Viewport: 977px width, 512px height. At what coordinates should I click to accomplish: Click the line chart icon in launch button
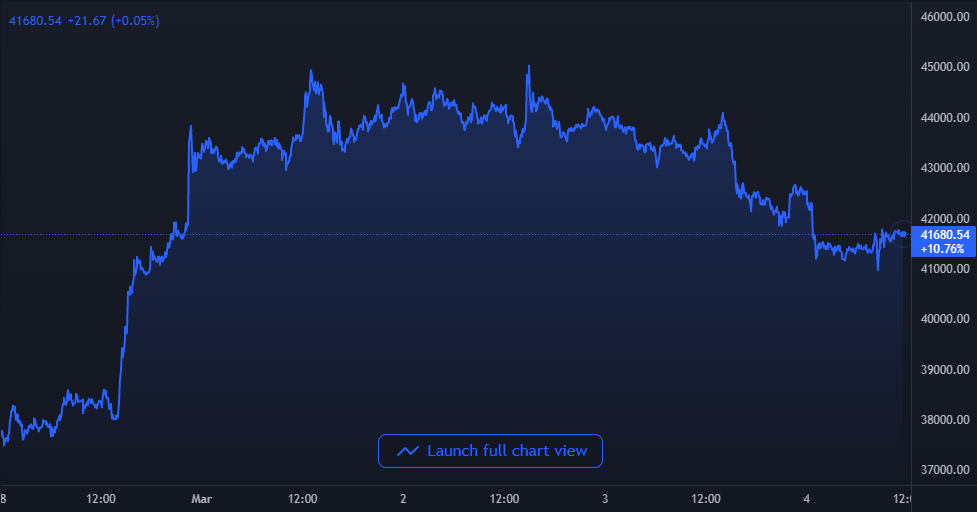[407, 452]
